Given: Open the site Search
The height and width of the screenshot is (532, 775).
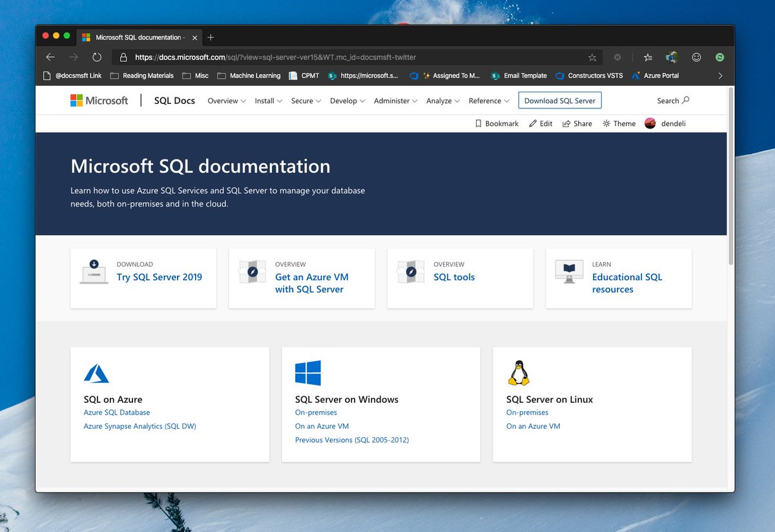Looking at the screenshot, I should click(673, 101).
